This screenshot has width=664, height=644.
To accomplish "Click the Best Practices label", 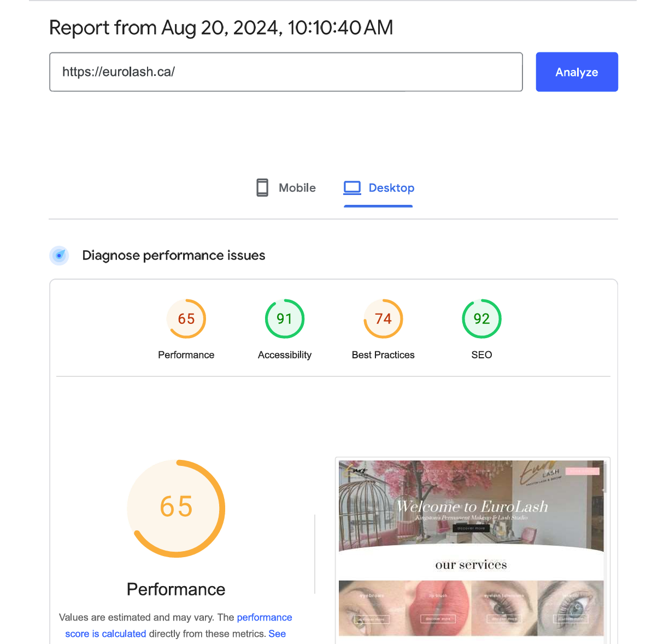I will tap(383, 355).
